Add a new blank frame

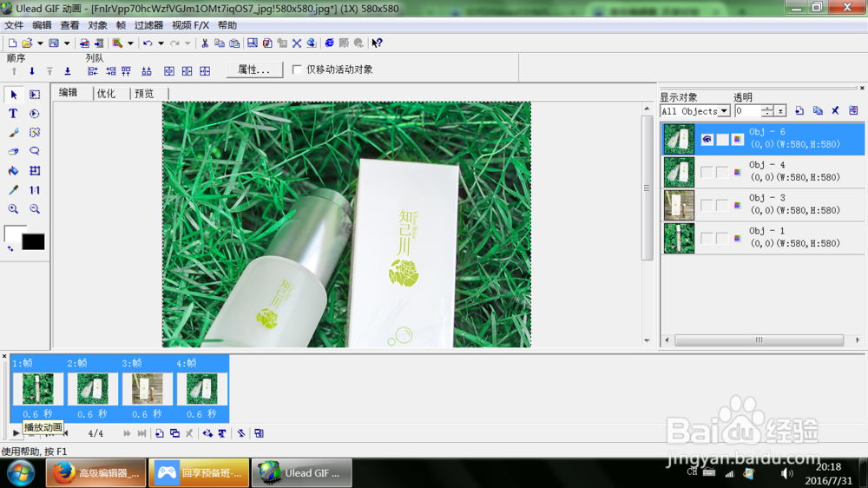[x=160, y=433]
